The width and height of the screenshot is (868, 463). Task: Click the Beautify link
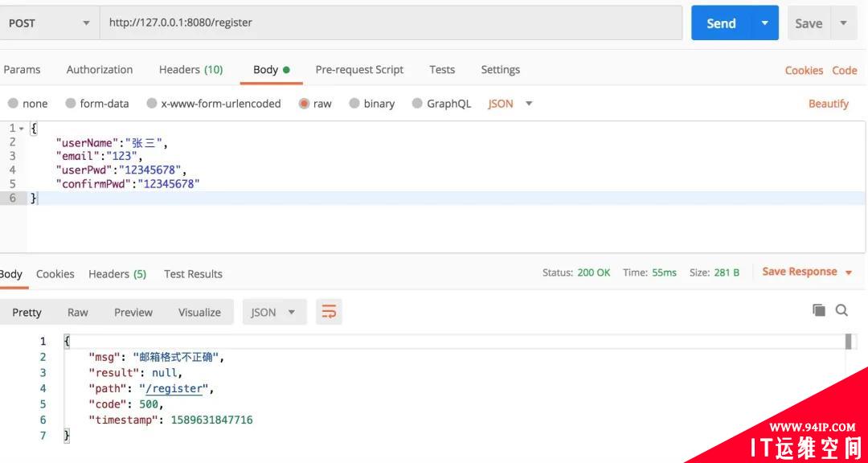[828, 104]
